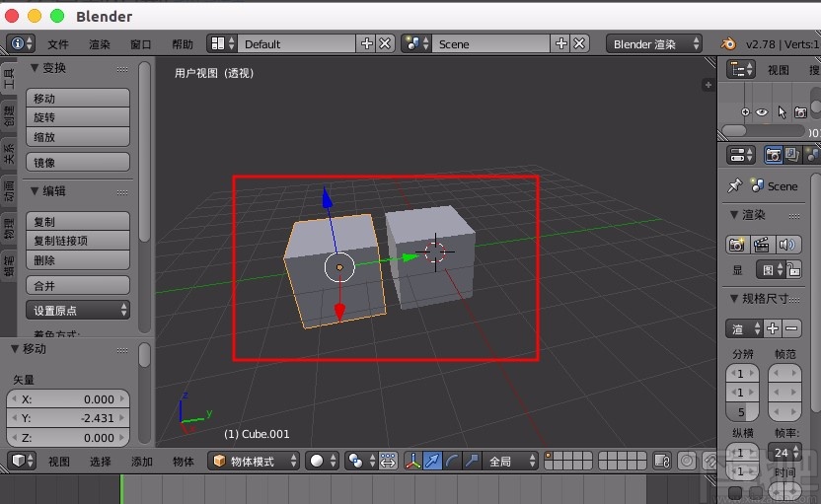
Task: Open the 3D view Object menu
Action: click(x=184, y=461)
